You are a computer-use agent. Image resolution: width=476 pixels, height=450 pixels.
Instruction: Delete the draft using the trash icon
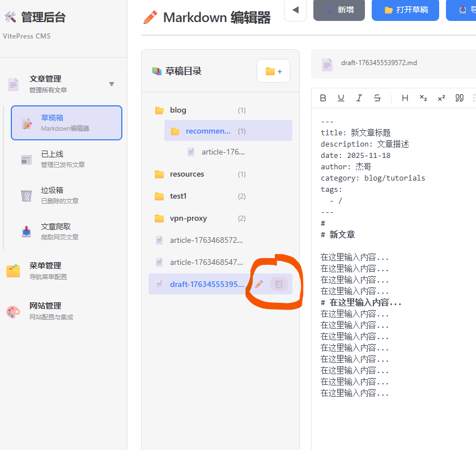tap(278, 284)
